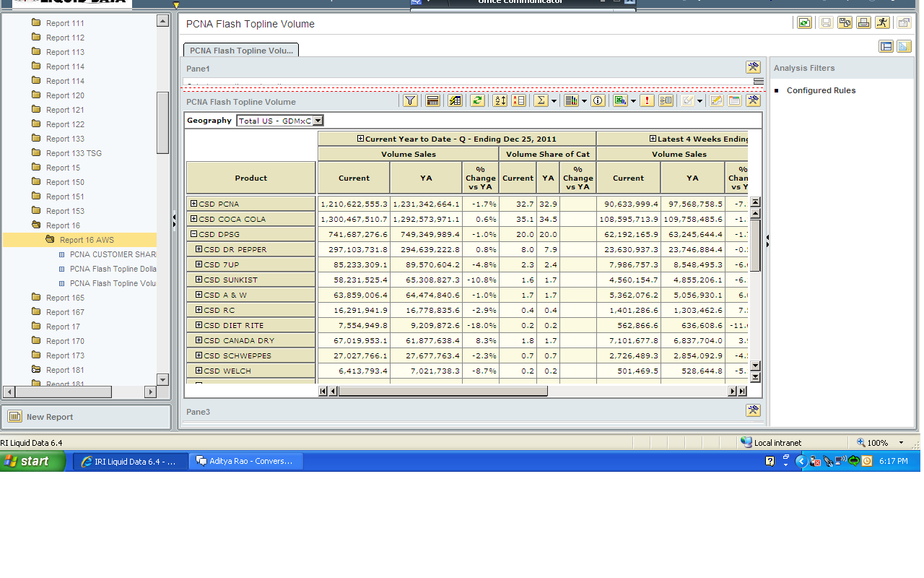Expand Latest 4 Weeks Ending column group

[x=653, y=139]
